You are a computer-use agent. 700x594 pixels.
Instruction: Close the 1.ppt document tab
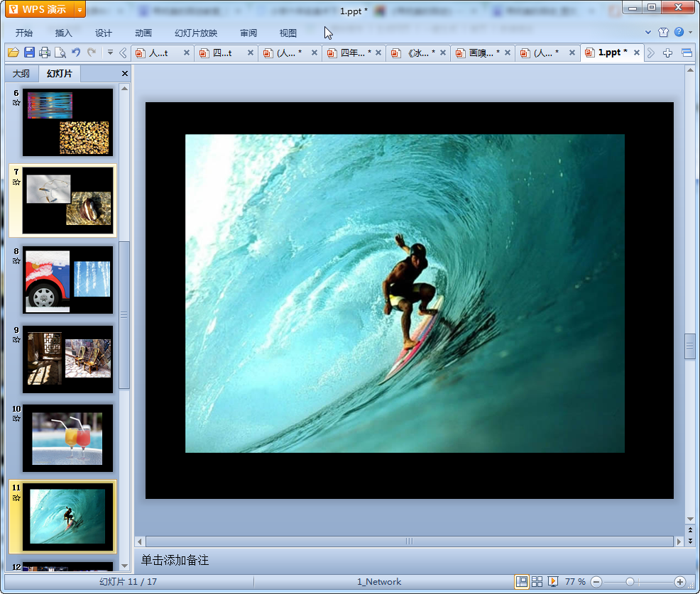(x=637, y=53)
